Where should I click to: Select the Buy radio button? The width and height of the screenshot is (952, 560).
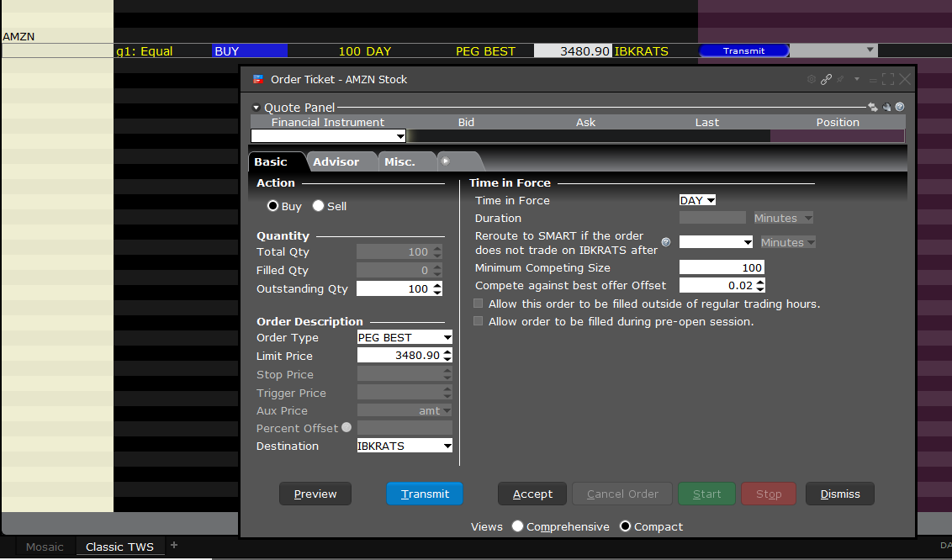[x=272, y=206]
